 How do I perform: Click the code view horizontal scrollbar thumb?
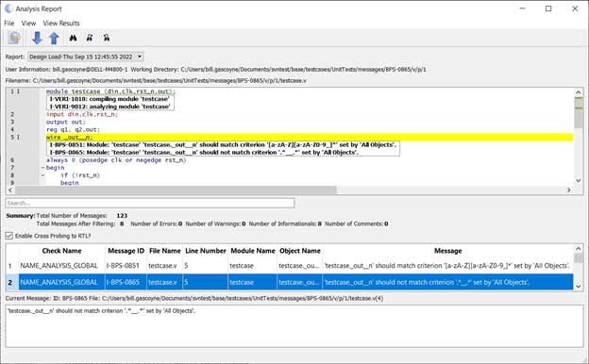pyautogui.click(x=176, y=190)
